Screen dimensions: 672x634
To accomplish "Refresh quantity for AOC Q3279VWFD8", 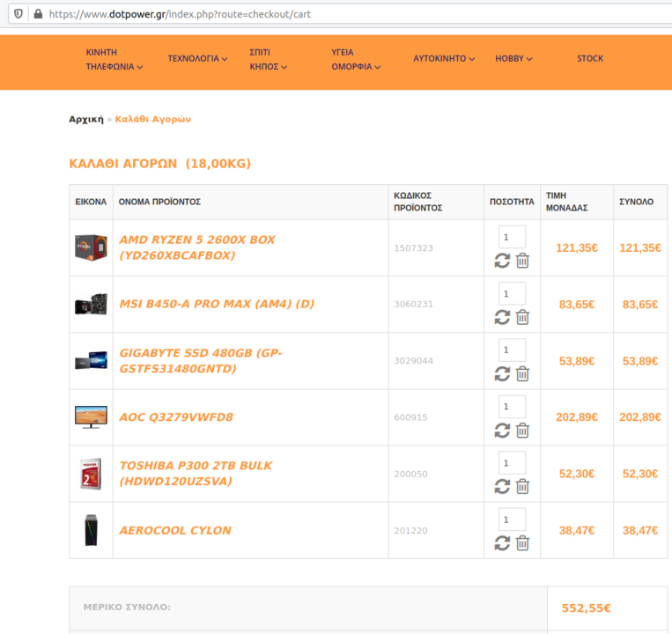I will 502,431.
